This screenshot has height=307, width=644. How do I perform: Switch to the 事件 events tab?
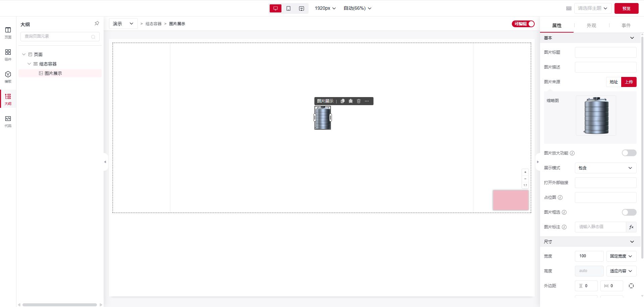tap(626, 26)
